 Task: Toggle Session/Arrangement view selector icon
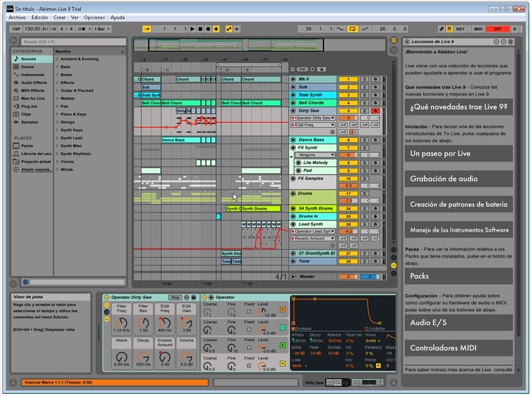(x=394, y=41)
